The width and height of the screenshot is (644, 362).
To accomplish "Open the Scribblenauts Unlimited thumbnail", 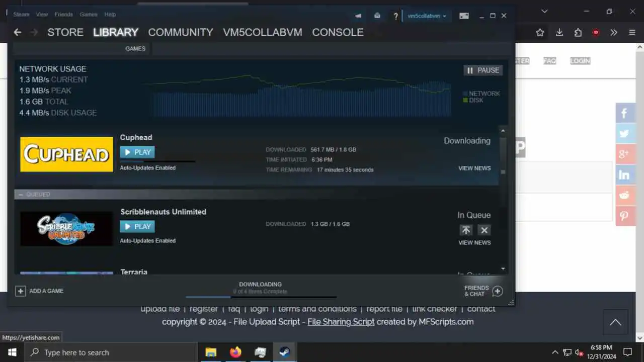I will 66,229.
